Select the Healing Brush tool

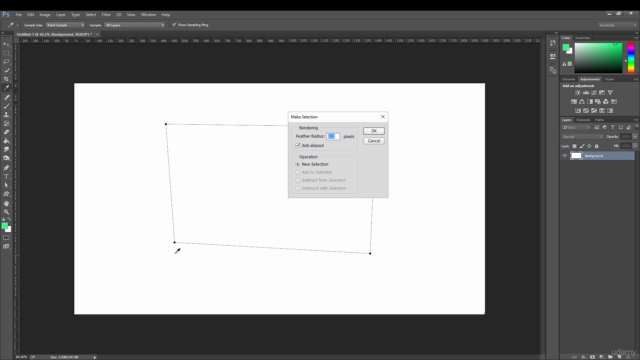point(6,97)
